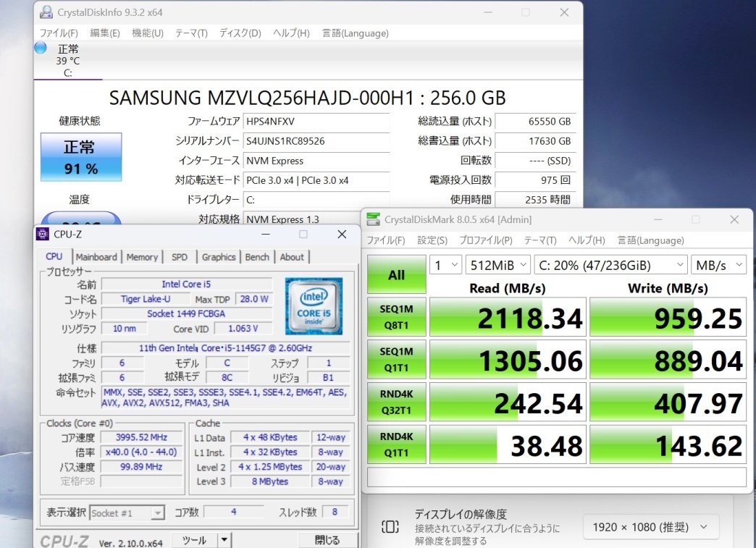Close the CPU-Z window
Screen dimensions: 756x548
click(342, 235)
